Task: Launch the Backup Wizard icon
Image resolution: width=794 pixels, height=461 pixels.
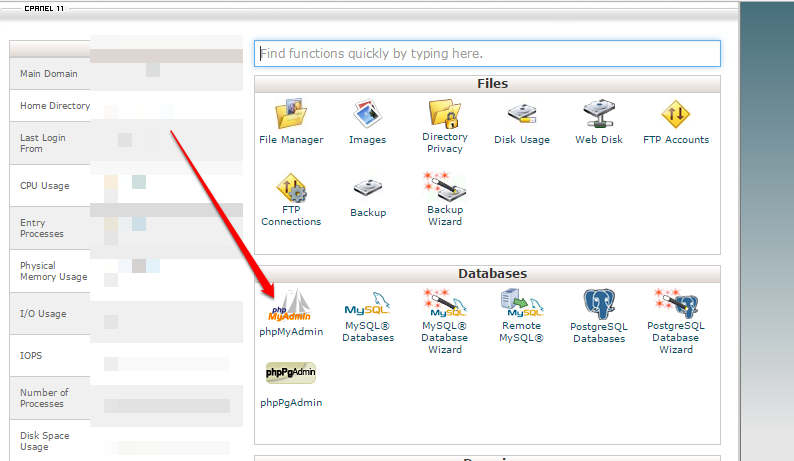Action: (445, 186)
